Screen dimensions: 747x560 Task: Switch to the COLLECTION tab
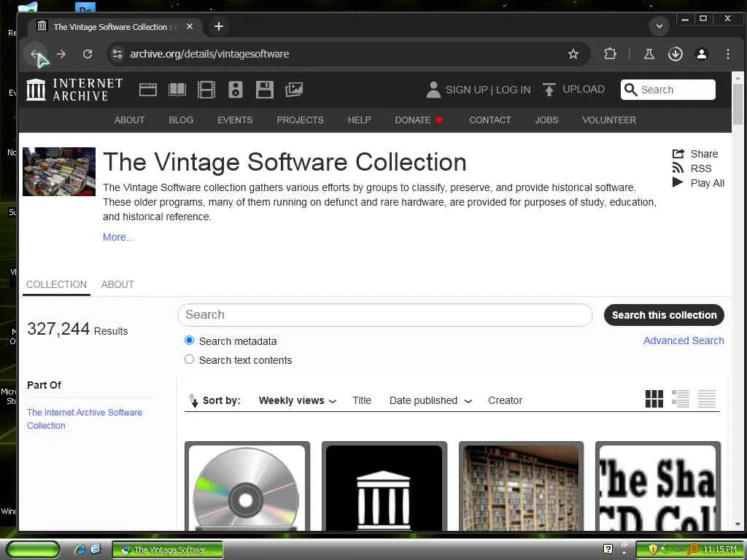56,285
